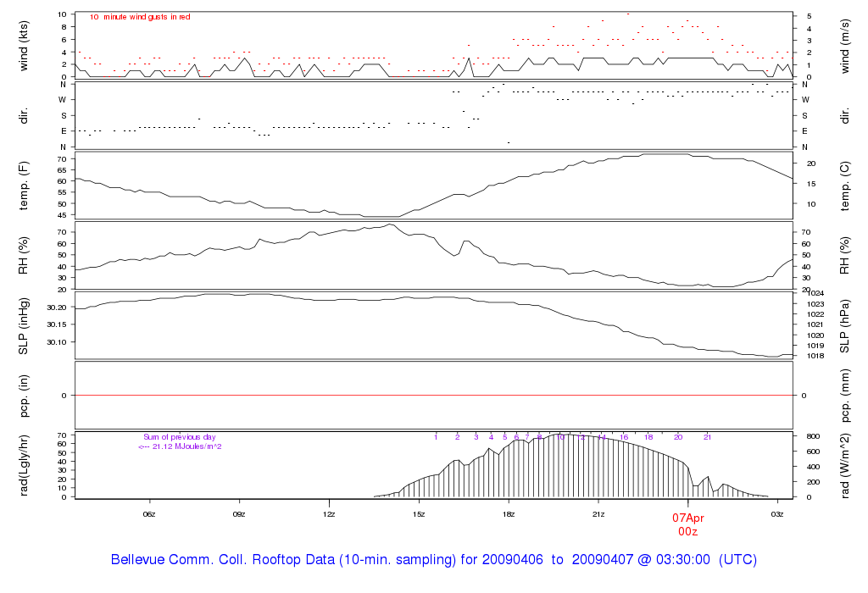Click the purple '20' hour marker
This screenshot has height=593, width=868.
point(678,437)
